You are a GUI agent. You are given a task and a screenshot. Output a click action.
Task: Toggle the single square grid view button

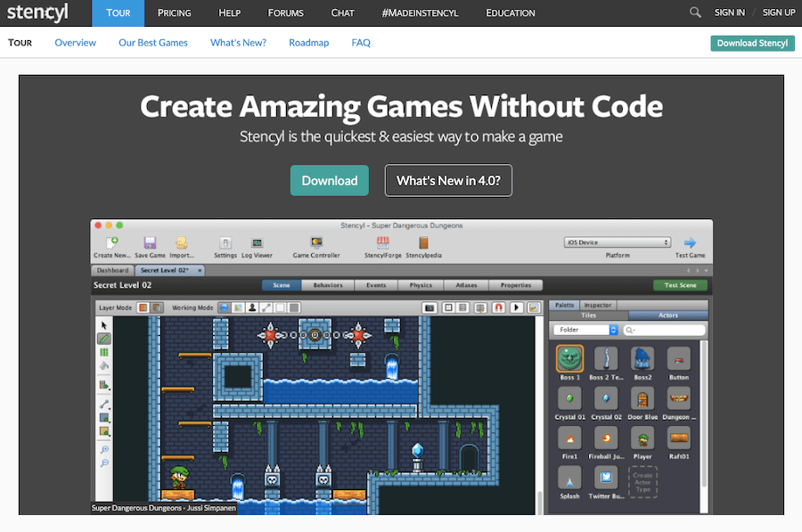(x=448, y=307)
